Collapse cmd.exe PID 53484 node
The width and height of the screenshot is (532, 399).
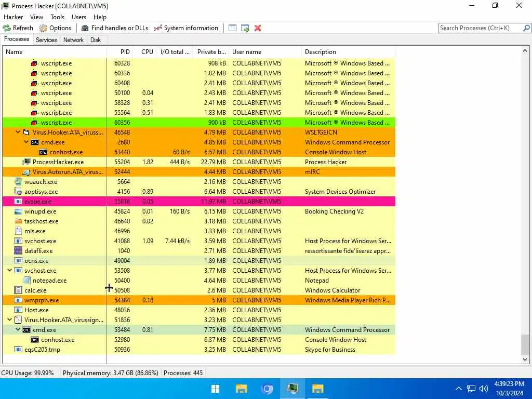18,329
